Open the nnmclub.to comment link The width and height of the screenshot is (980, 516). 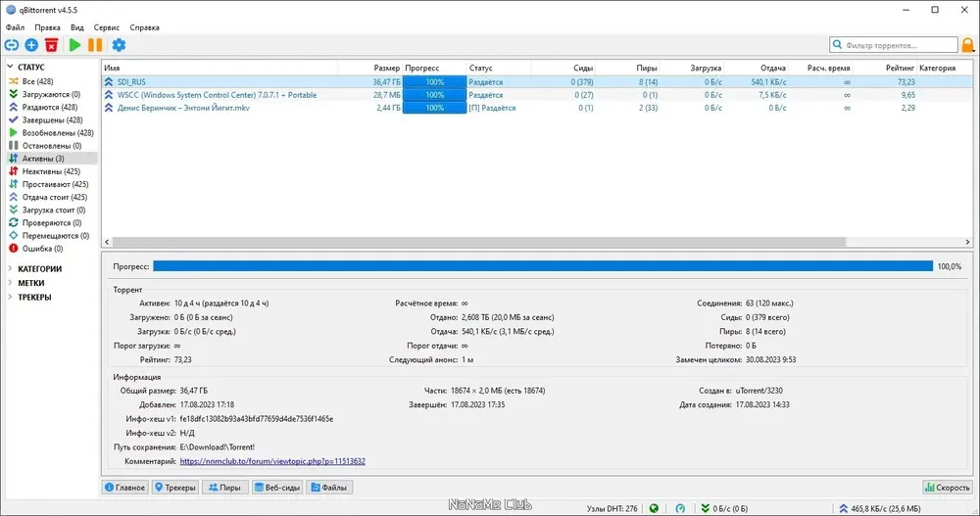click(x=272, y=461)
